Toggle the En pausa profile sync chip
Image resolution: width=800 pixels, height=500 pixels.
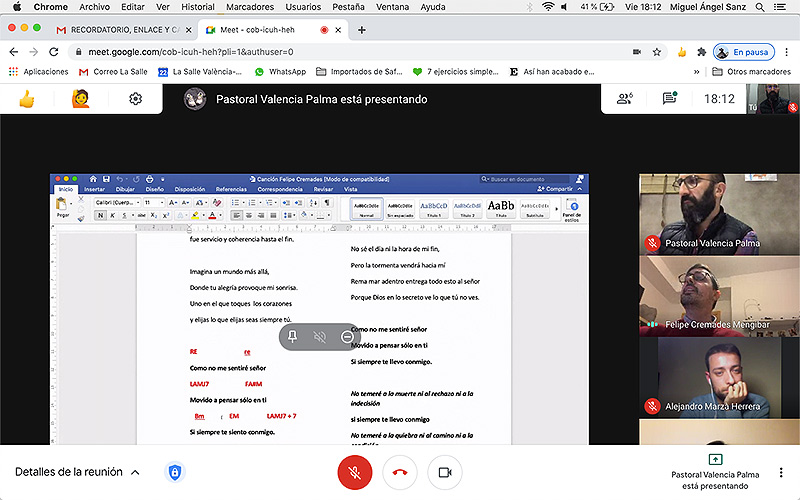click(x=744, y=52)
